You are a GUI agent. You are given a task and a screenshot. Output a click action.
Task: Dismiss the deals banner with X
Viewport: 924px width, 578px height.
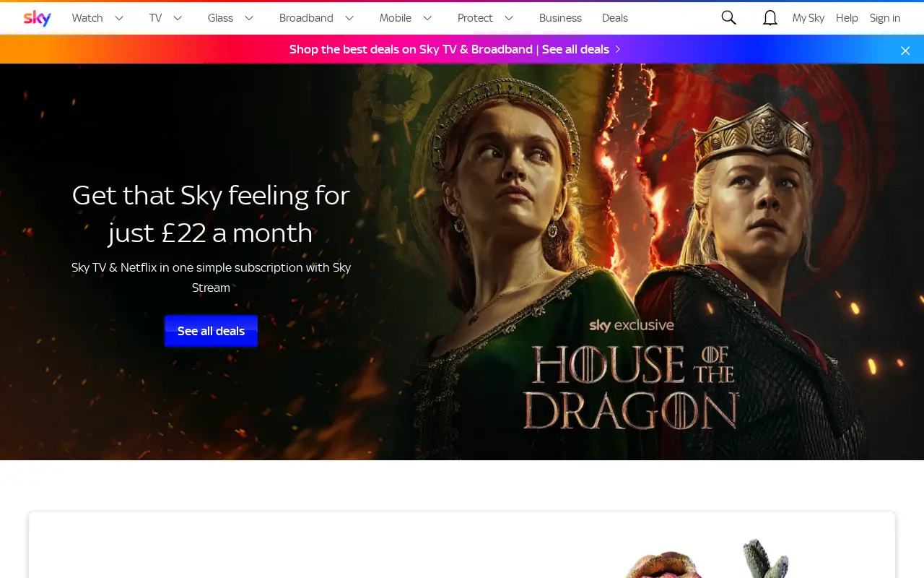[905, 51]
